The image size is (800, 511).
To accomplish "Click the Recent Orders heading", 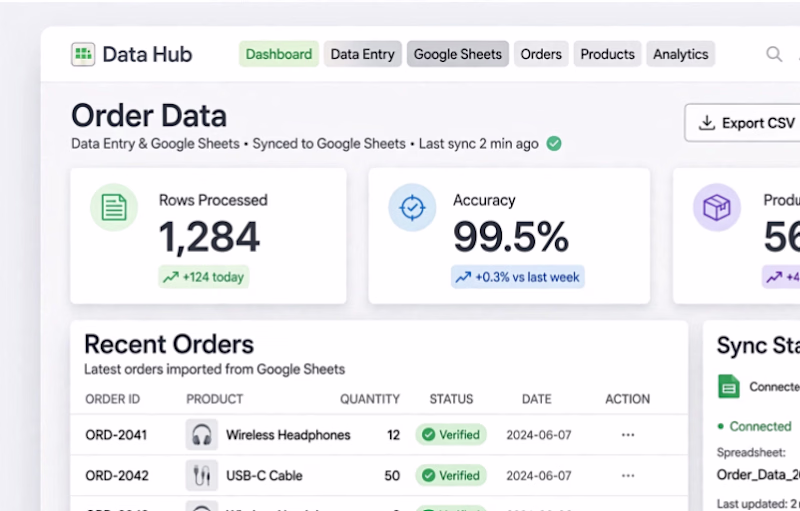I will pyautogui.click(x=169, y=344).
